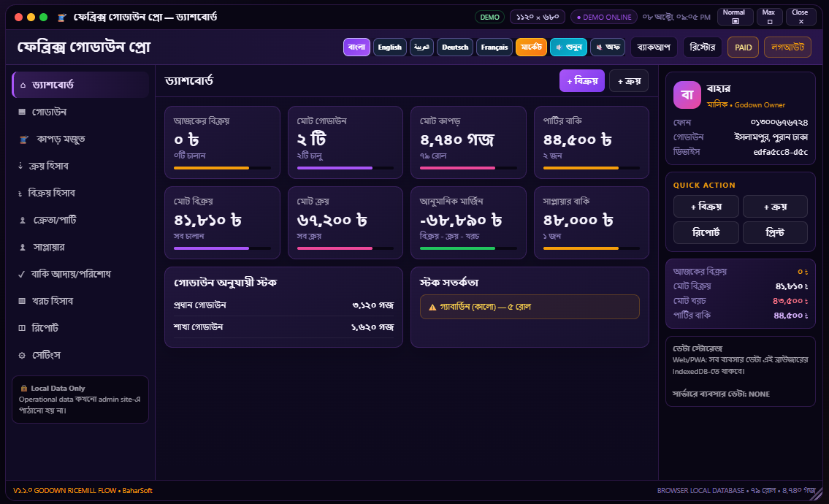Click the DEMO badge in title bar

coord(489,17)
